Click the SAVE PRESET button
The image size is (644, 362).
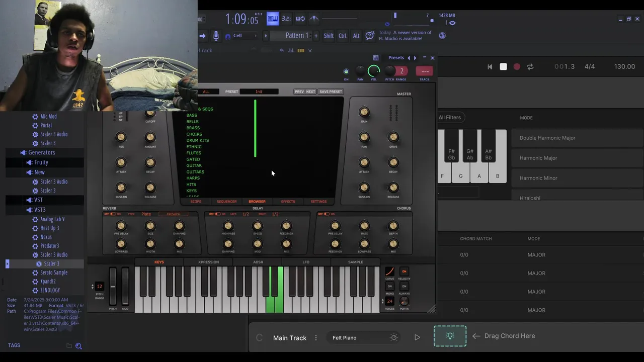pyautogui.click(x=331, y=92)
